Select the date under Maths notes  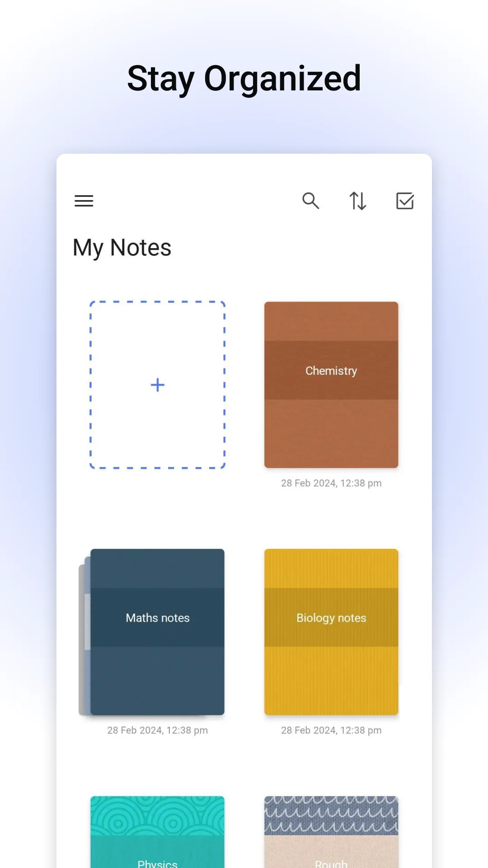pyautogui.click(x=157, y=731)
